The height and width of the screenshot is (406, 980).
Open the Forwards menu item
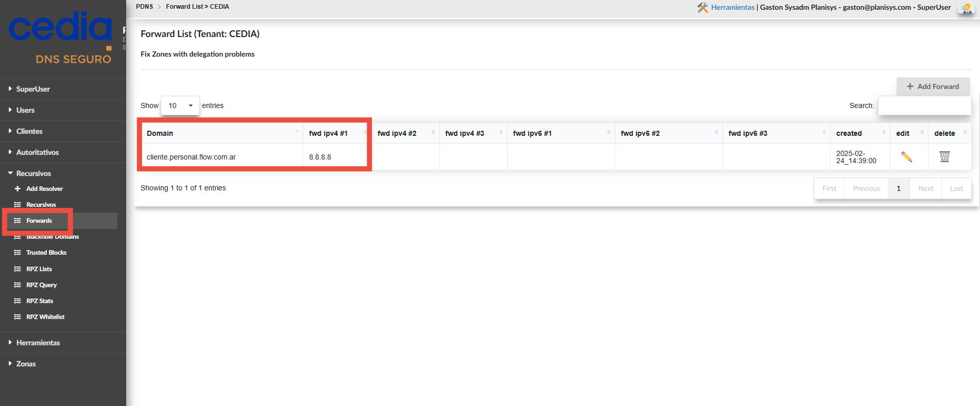point(39,221)
